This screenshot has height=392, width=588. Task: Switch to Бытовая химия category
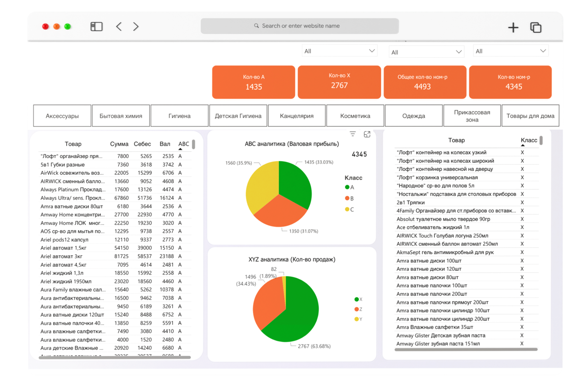[121, 116]
